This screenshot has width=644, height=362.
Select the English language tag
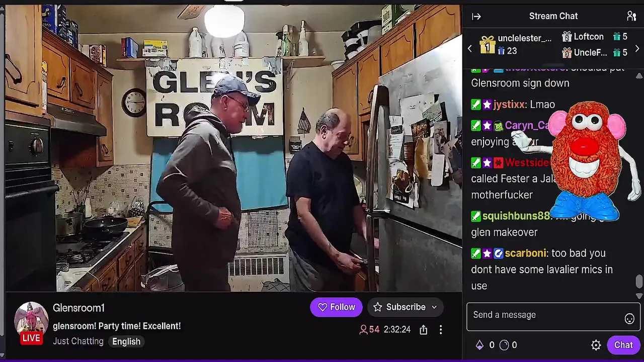tap(126, 341)
